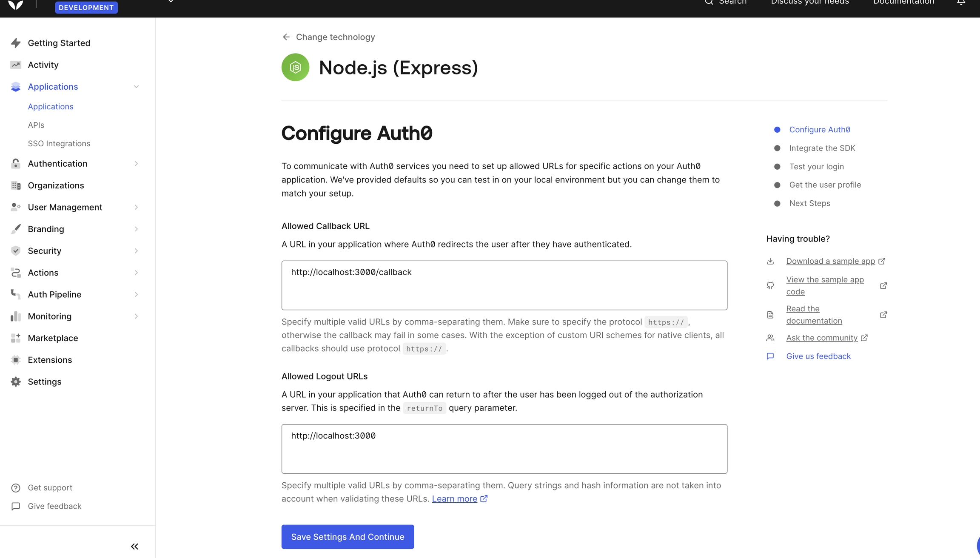
Task: Click the Settings gear icon in sidebar
Action: [x=16, y=381]
